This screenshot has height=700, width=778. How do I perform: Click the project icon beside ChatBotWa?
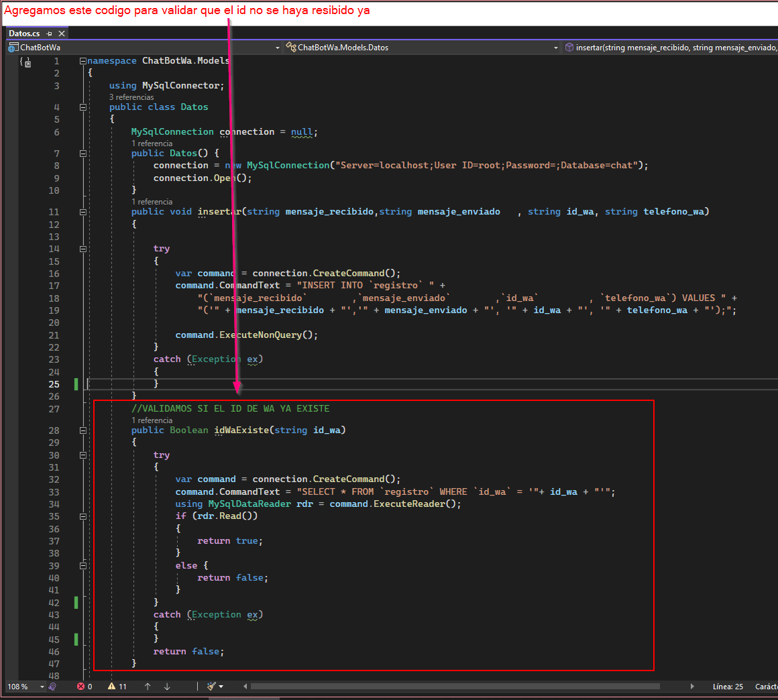tap(12, 47)
